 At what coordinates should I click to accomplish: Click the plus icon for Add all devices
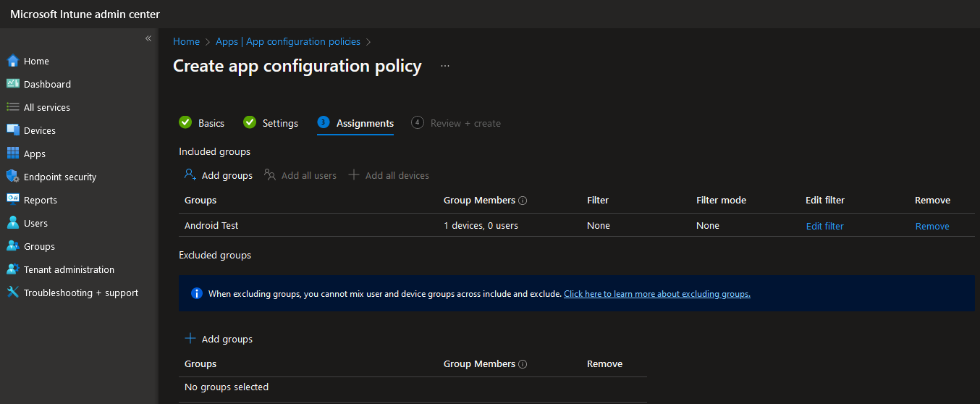(x=354, y=174)
